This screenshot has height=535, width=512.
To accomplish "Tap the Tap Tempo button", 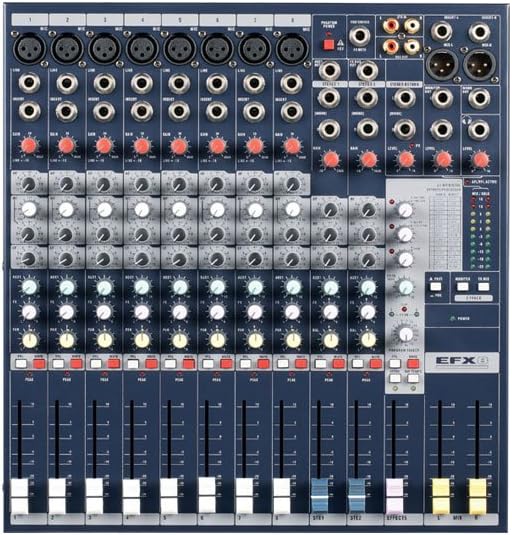I will [413, 378].
